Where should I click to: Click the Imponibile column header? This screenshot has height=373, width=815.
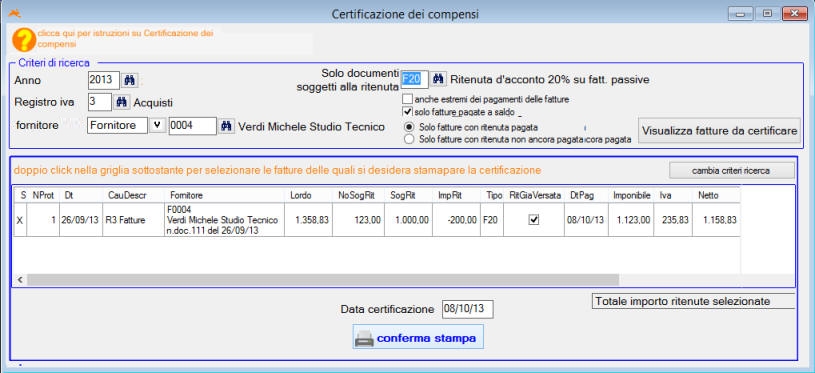click(631, 195)
